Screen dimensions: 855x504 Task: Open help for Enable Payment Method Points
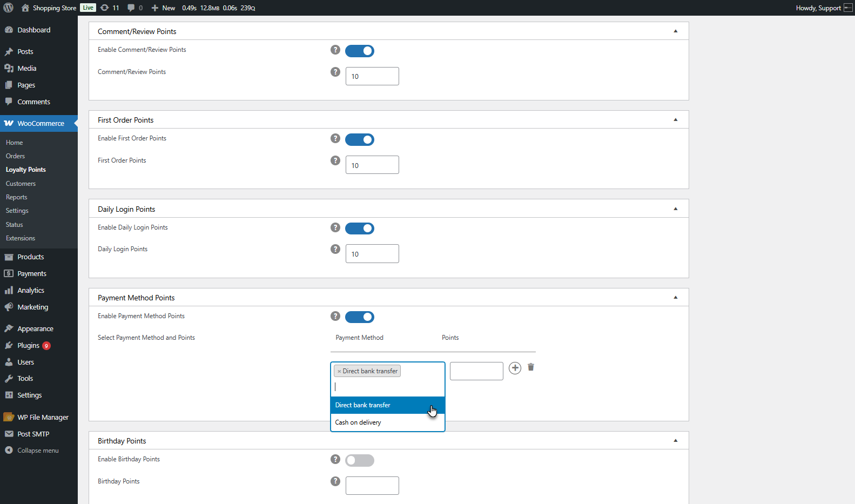tap(335, 316)
